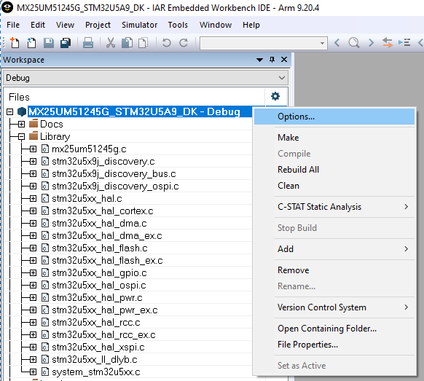Open the Debug configuration dropdown
Viewport: 424px width, 381px height.
tap(146, 78)
